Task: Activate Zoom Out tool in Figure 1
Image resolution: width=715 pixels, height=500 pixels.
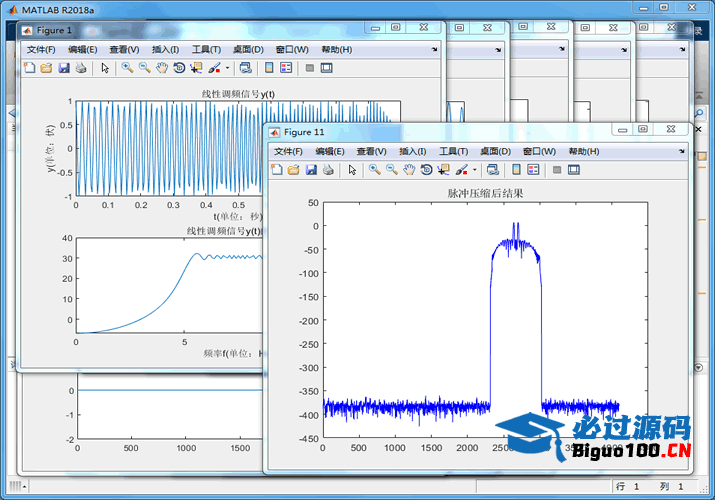Action: 145,68
